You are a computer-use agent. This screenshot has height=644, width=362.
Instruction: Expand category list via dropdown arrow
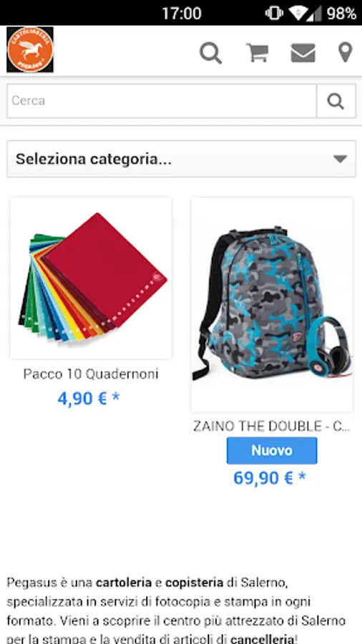pyautogui.click(x=341, y=159)
